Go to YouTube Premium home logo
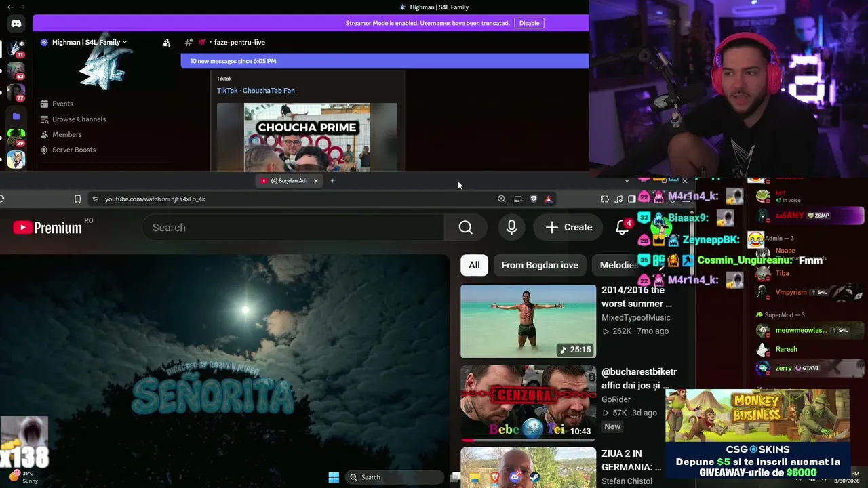Viewport: 868px width, 488px height. click(47, 228)
